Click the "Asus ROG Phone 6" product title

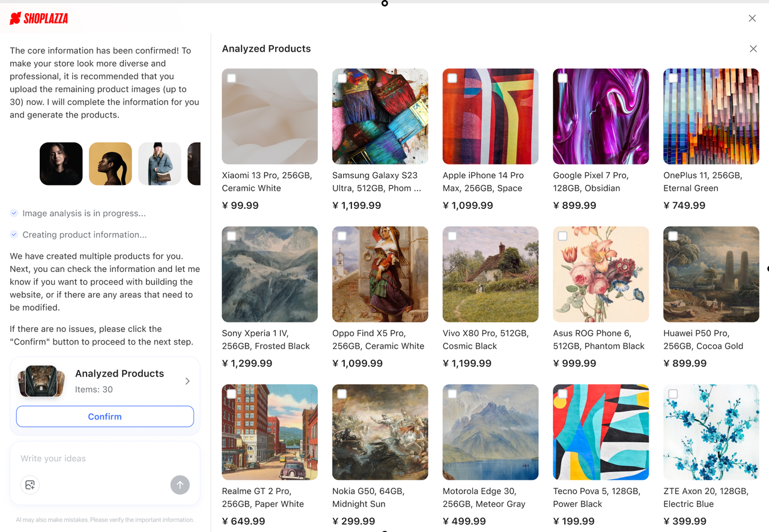(599, 340)
